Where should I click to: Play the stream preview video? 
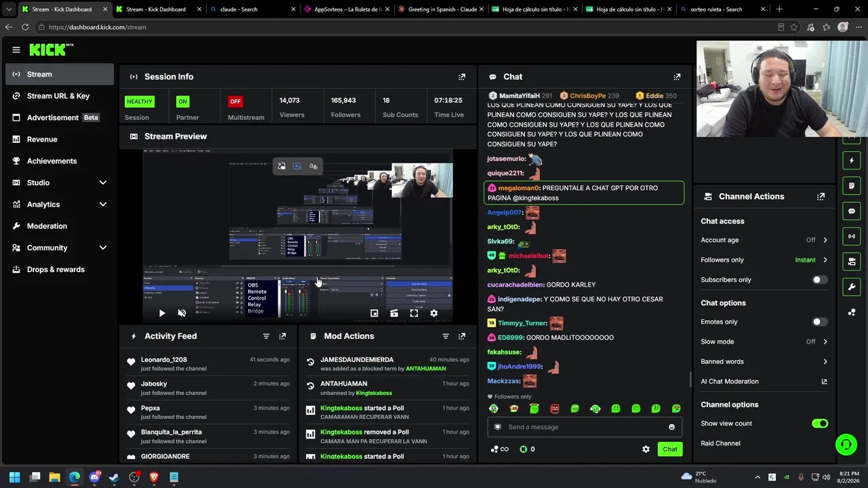[161, 313]
